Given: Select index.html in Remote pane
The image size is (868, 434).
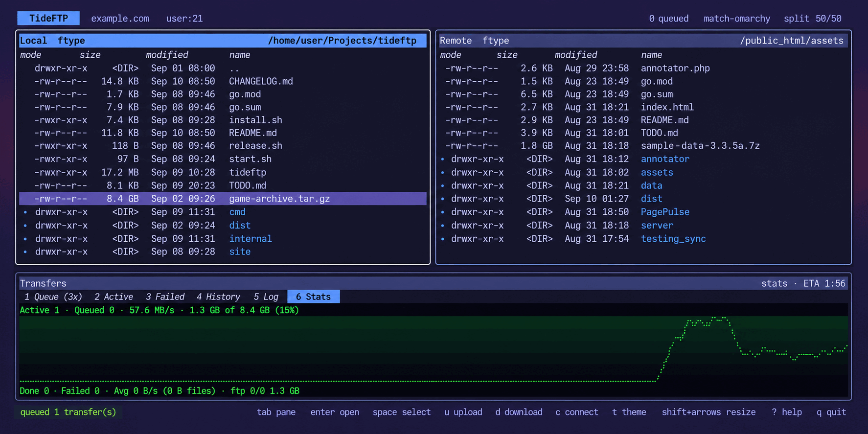Looking at the screenshot, I should click(x=643, y=107).
